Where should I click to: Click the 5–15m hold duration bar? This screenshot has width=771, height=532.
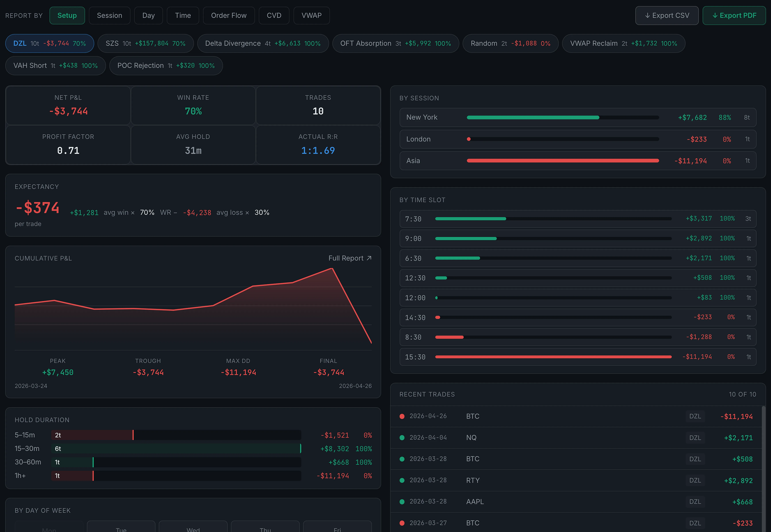[x=176, y=435]
